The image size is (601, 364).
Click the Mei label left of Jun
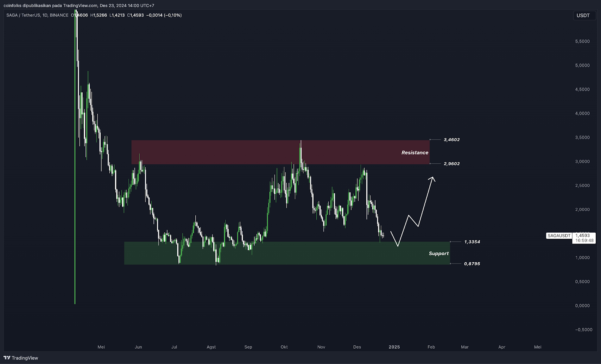click(101, 347)
